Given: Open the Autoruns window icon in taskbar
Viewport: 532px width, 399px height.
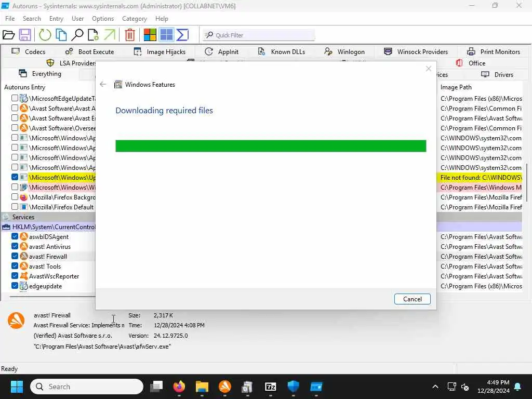Looking at the screenshot, I should pyautogui.click(x=316, y=387).
